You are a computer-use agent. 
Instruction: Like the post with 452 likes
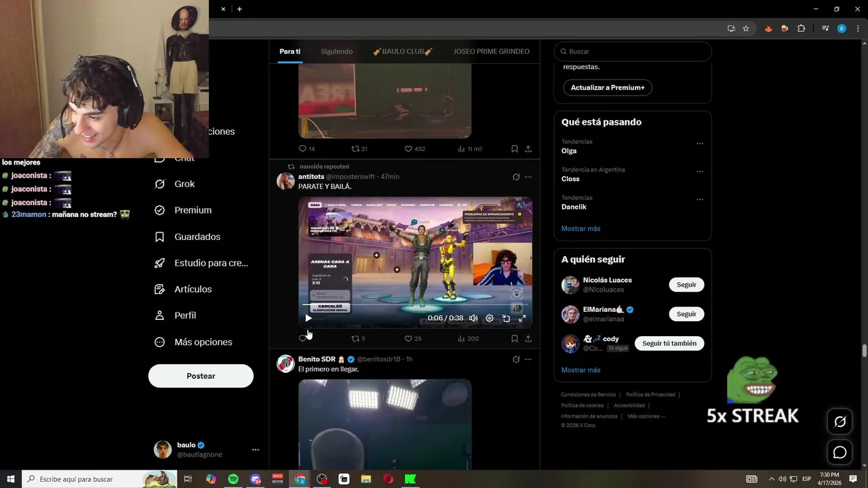[x=415, y=148]
